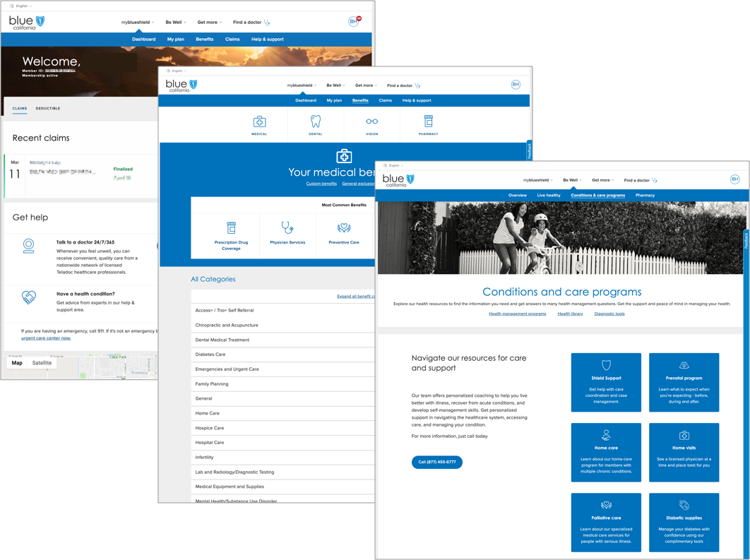Viewport: 750px width, 560px height.
Task: Follow the Health library link
Action: tap(570, 314)
